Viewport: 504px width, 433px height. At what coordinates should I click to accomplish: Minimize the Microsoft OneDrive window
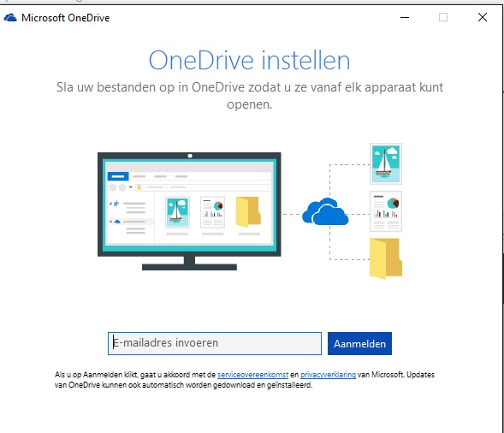[x=405, y=17]
